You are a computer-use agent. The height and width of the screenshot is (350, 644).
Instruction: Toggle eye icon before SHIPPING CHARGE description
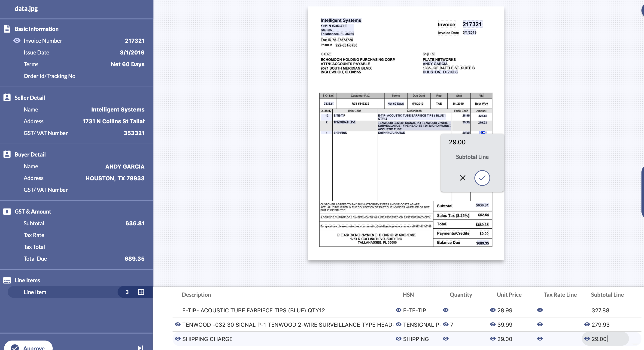click(x=178, y=339)
